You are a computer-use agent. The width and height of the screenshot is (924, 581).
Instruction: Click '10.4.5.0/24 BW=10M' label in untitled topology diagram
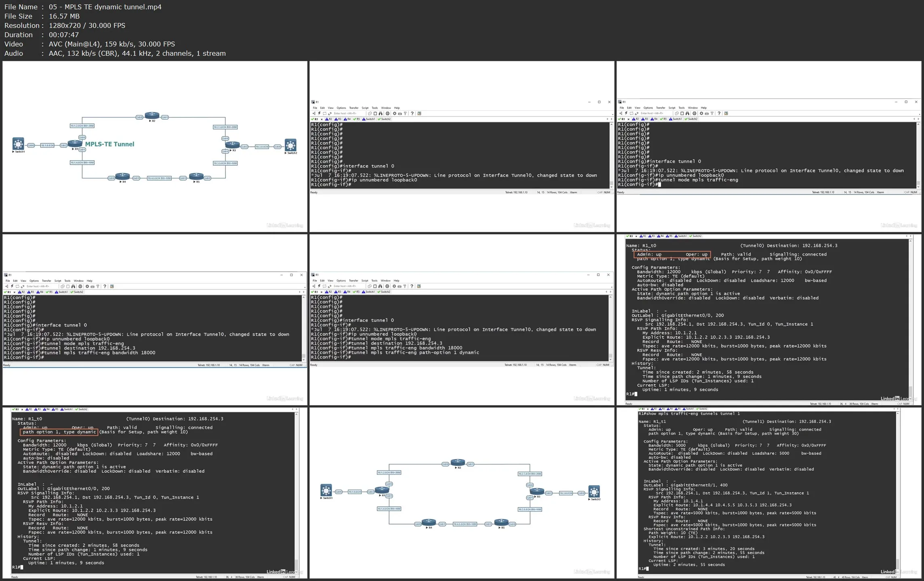pyautogui.click(x=465, y=524)
